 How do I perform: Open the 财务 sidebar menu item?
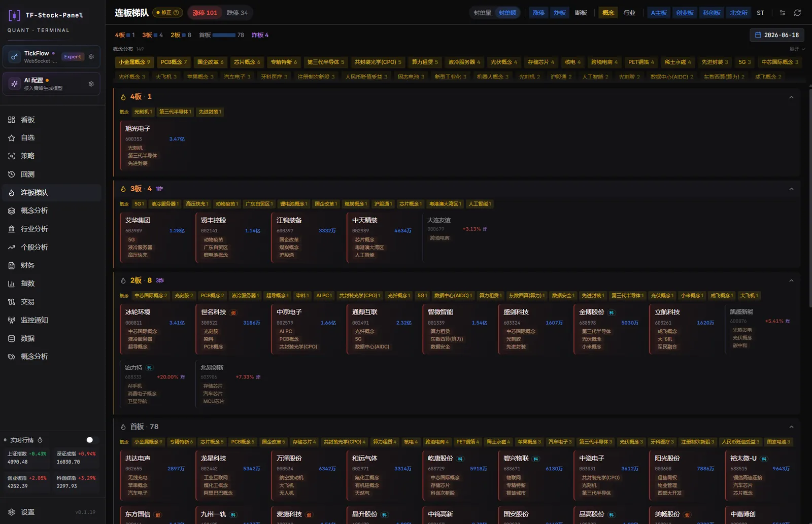[x=51, y=265]
